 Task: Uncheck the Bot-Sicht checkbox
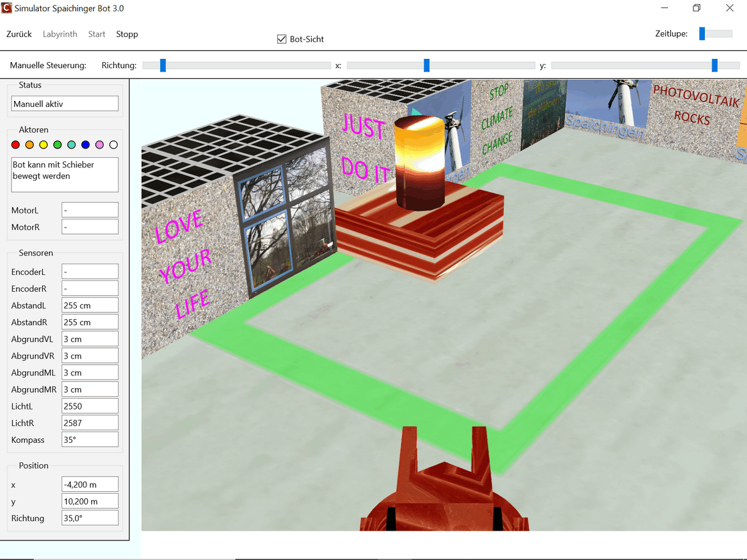pos(282,39)
